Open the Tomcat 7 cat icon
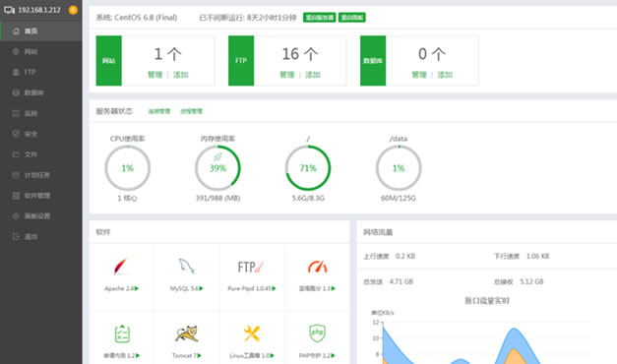The height and width of the screenshot is (364, 617). [x=187, y=334]
